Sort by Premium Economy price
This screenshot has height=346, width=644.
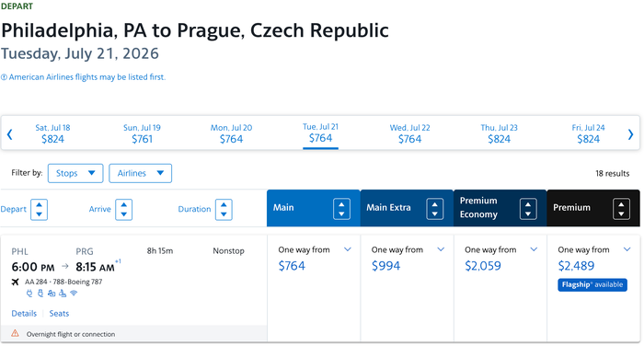(x=528, y=208)
